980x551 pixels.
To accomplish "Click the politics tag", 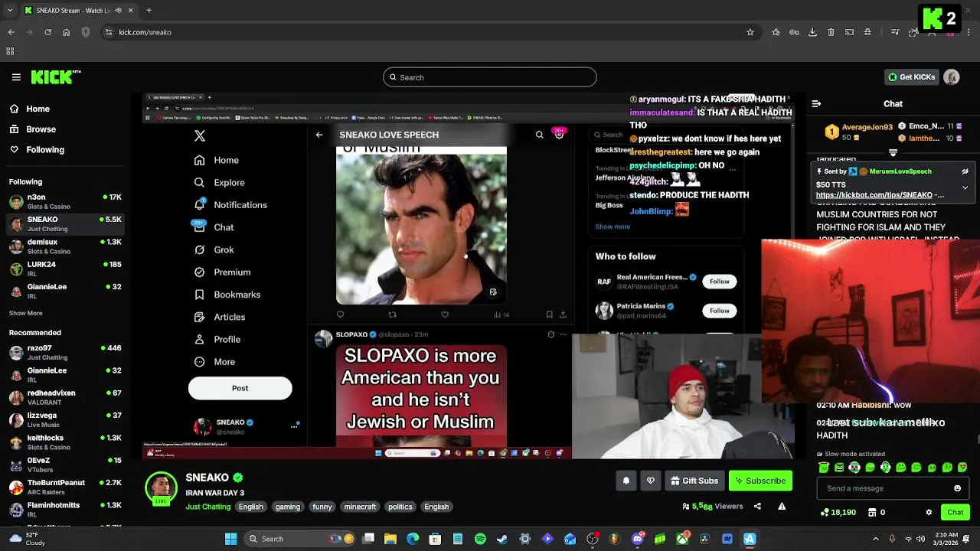I will (x=400, y=507).
